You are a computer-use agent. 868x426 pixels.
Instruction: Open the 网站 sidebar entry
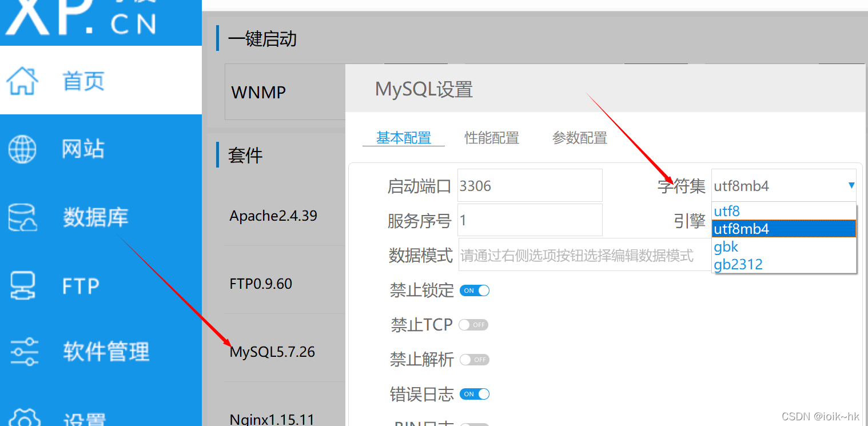click(83, 149)
